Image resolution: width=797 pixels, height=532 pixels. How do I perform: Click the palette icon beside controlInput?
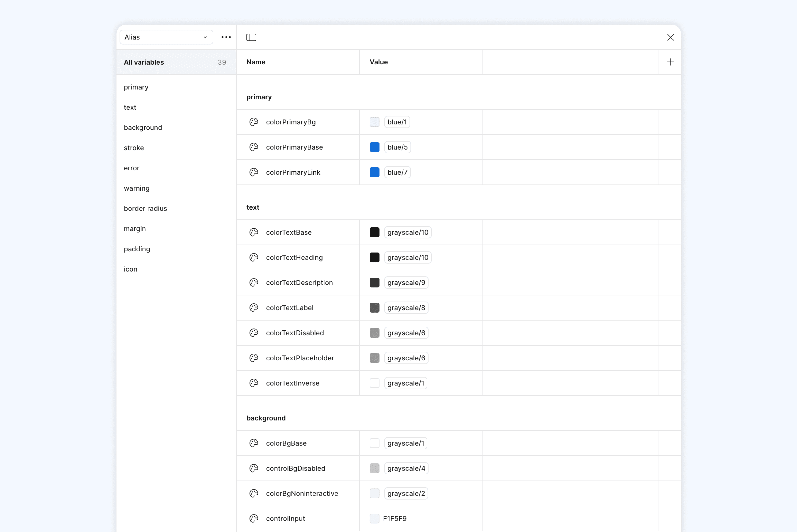[254, 519]
